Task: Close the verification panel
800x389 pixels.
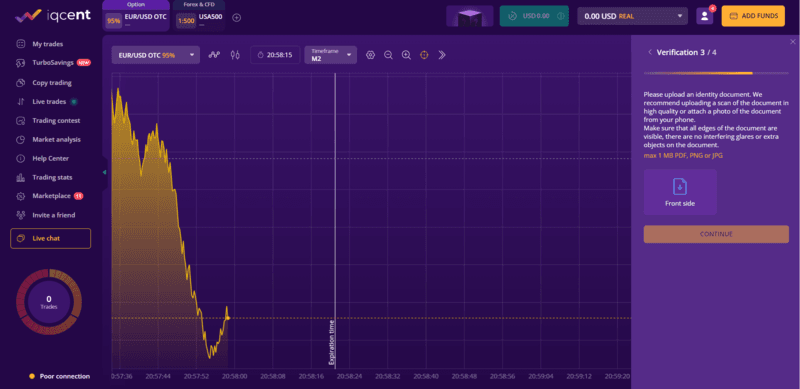Action: [792, 41]
